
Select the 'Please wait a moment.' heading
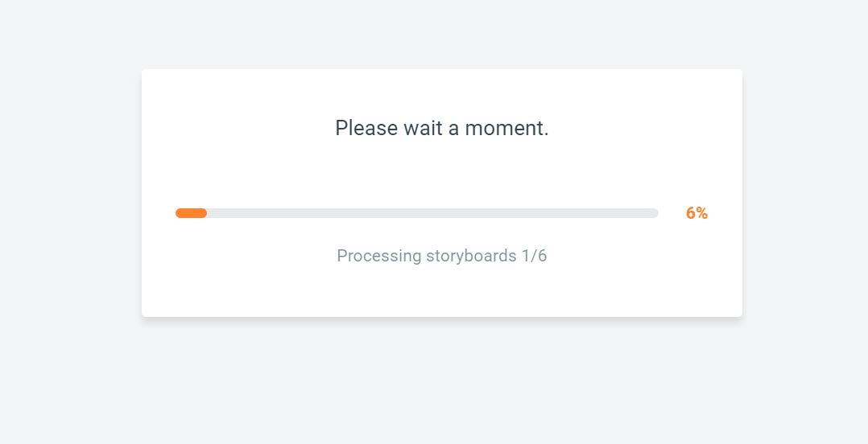coord(441,128)
